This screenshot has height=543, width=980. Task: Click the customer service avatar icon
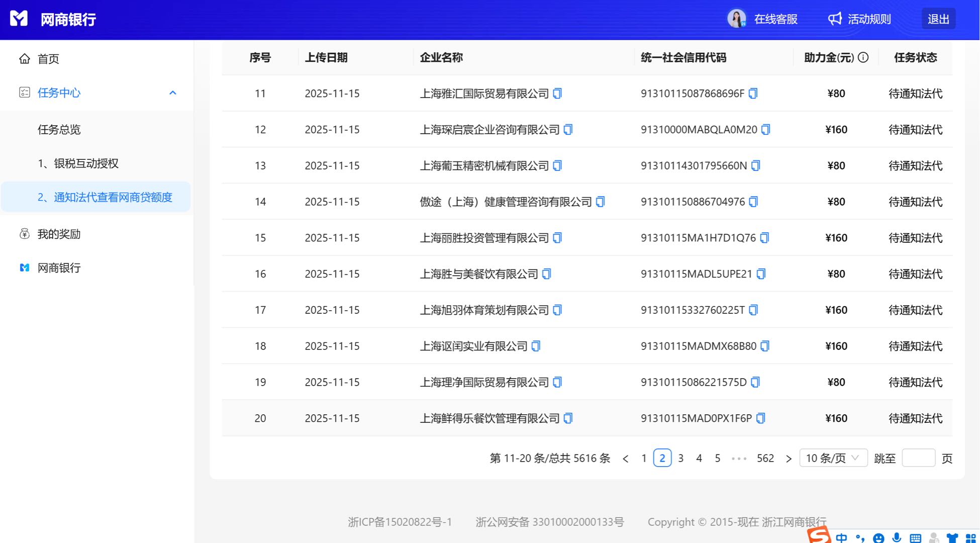pos(737,19)
